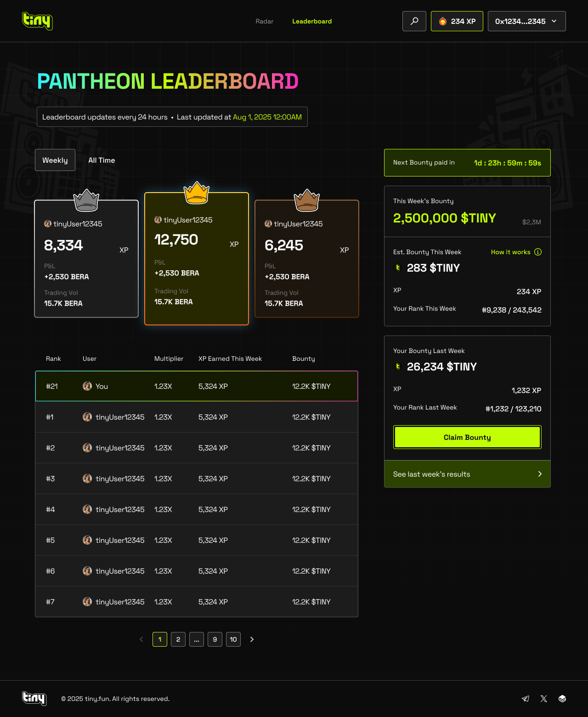Go to next page with right arrow
This screenshot has height=717, width=588.
[x=252, y=639]
